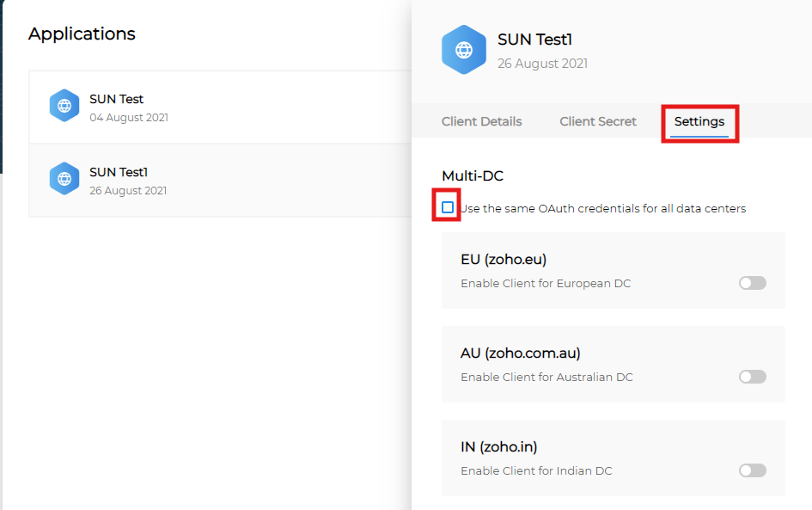Image resolution: width=812 pixels, height=510 pixels.
Task: Click the SUN Test1 panel header globe icon
Action: pos(464,50)
